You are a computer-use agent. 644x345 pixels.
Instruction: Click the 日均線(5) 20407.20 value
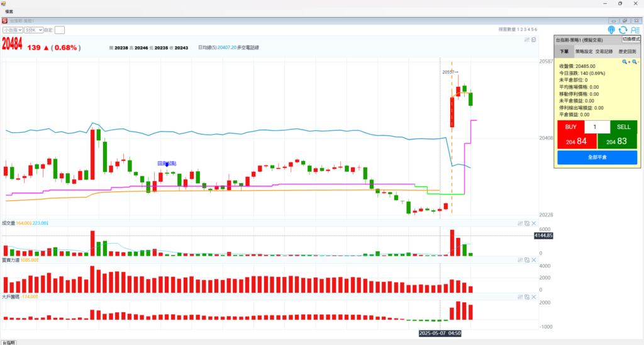217,48
